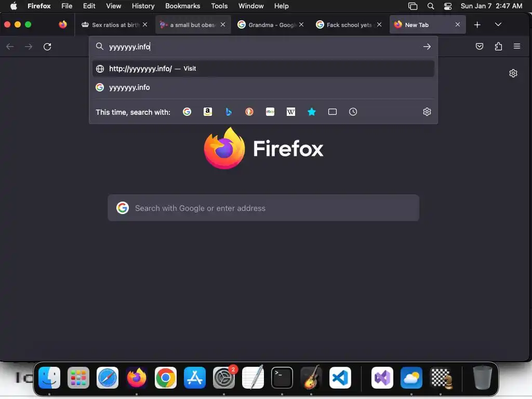Open search settings gear in dropdown
532x399 pixels.
point(427,112)
